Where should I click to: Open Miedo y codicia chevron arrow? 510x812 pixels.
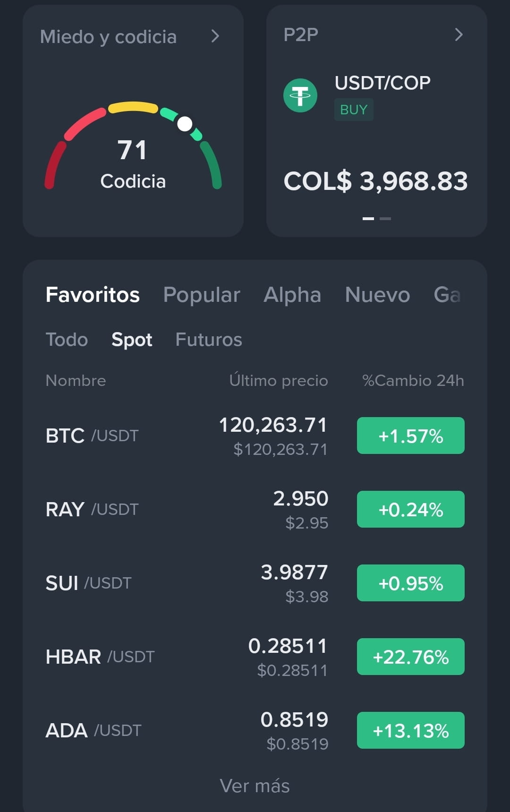pos(215,36)
